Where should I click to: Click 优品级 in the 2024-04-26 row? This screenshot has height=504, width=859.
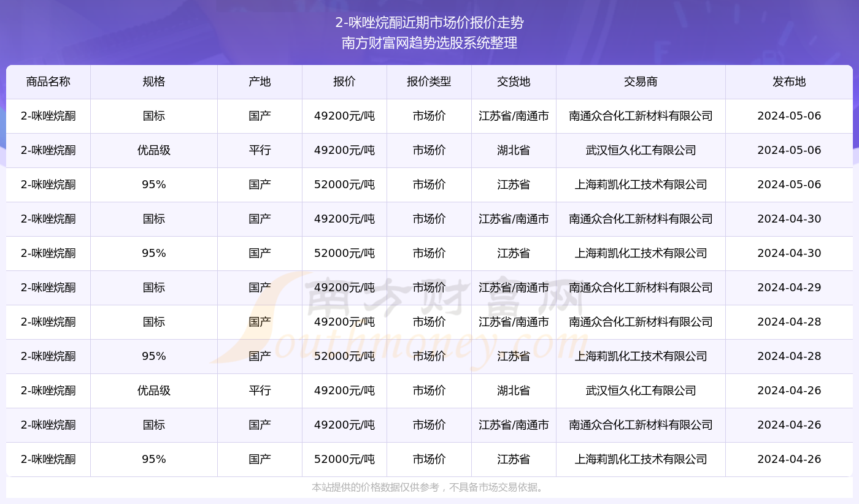154,391
